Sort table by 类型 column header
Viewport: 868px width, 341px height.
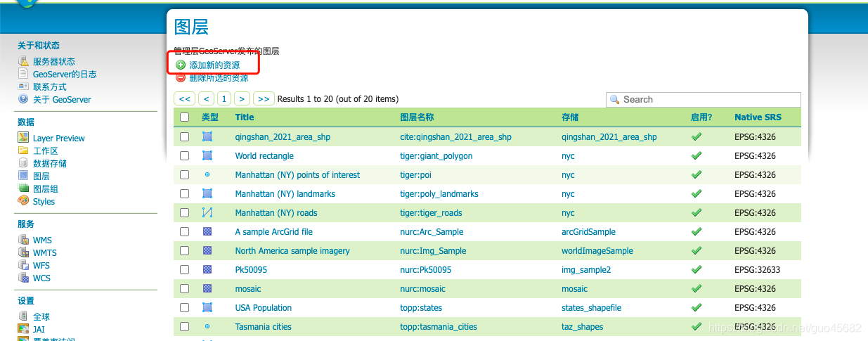210,117
